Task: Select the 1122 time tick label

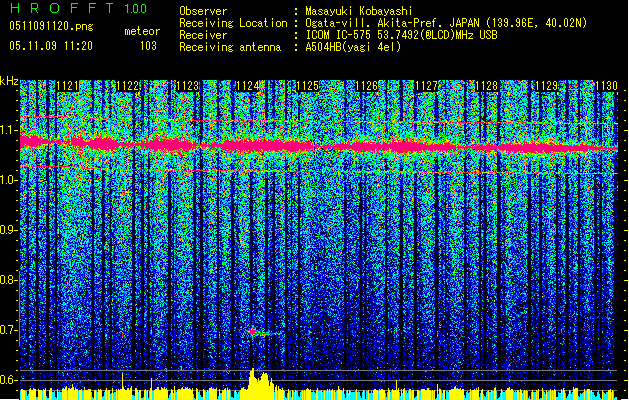Action: [128, 87]
